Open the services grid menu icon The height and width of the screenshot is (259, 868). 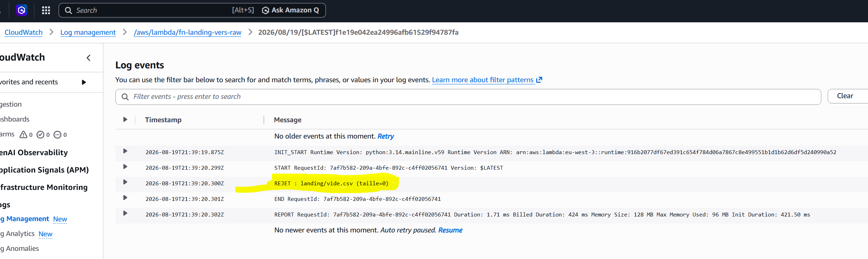tap(46, 10)
